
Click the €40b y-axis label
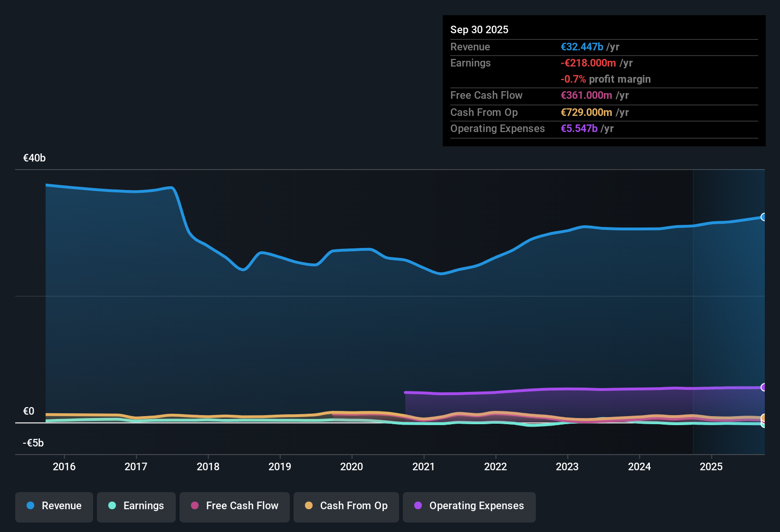pos(34,158)
